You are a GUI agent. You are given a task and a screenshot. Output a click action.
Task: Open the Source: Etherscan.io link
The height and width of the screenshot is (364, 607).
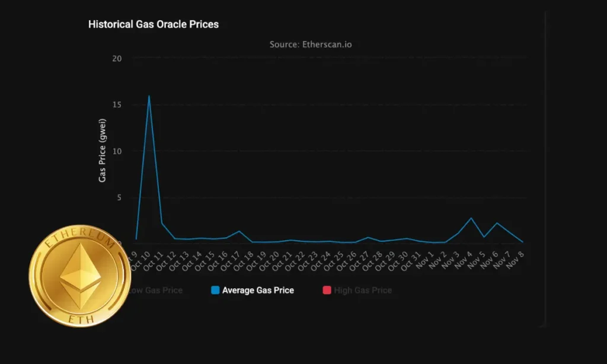coord(314,44)
